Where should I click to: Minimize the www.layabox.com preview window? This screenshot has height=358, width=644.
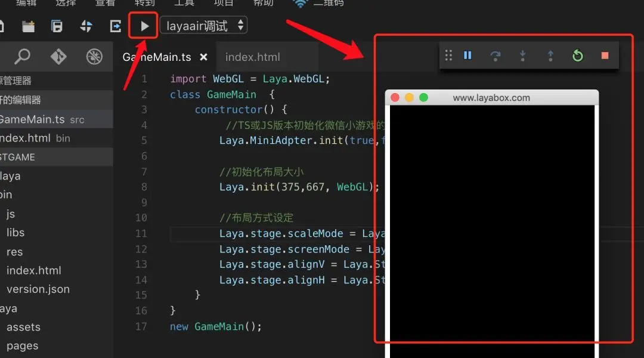tap(409, 97)
